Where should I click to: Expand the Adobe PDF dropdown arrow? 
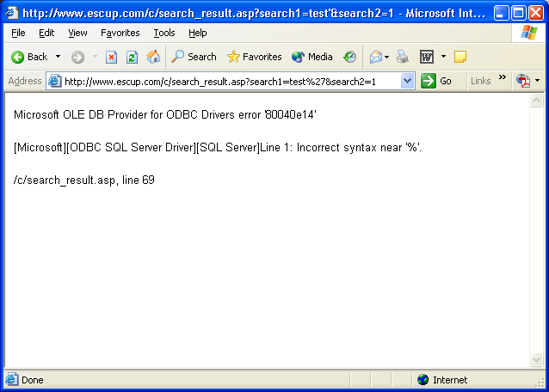(538, 81)
